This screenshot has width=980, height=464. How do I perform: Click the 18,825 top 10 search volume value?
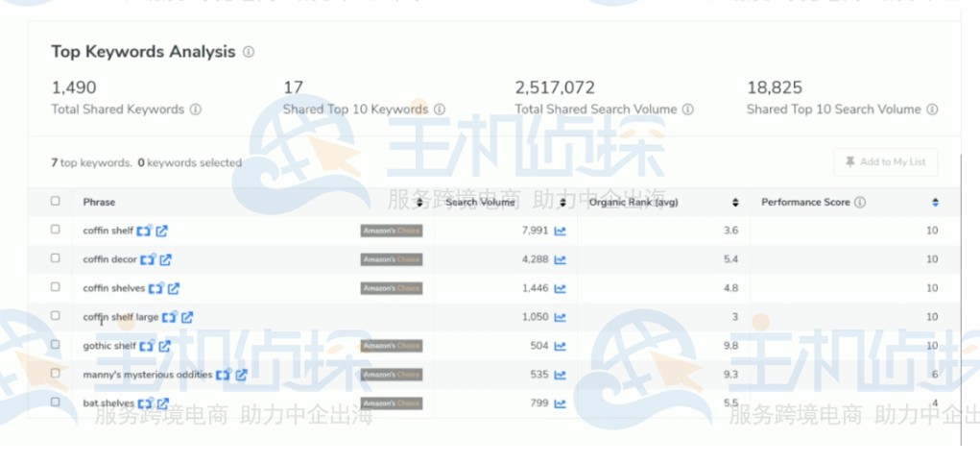point(775,87)
